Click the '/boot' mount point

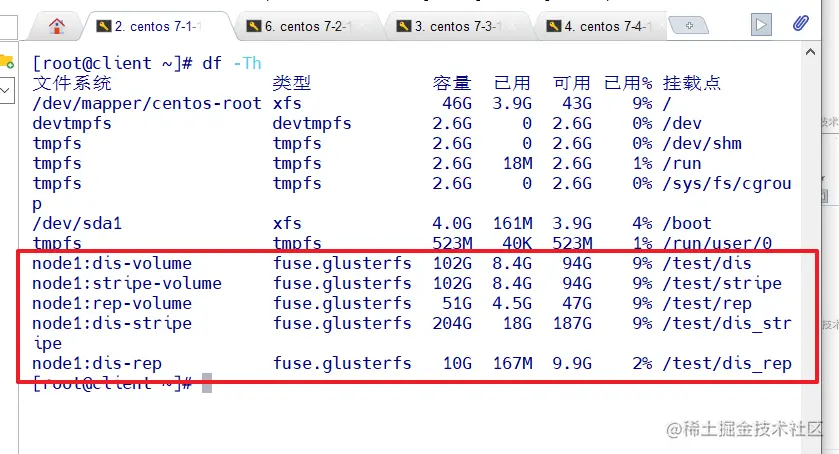click(688, 223)
